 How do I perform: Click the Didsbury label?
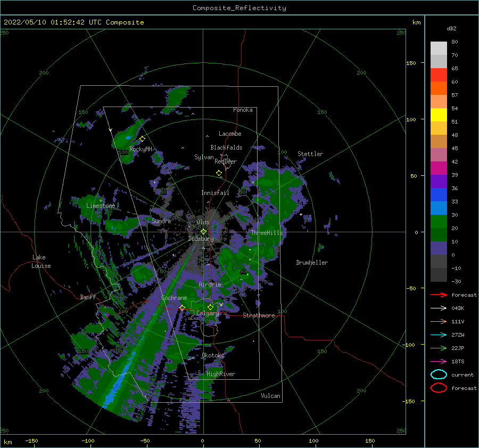click(201, 239)
